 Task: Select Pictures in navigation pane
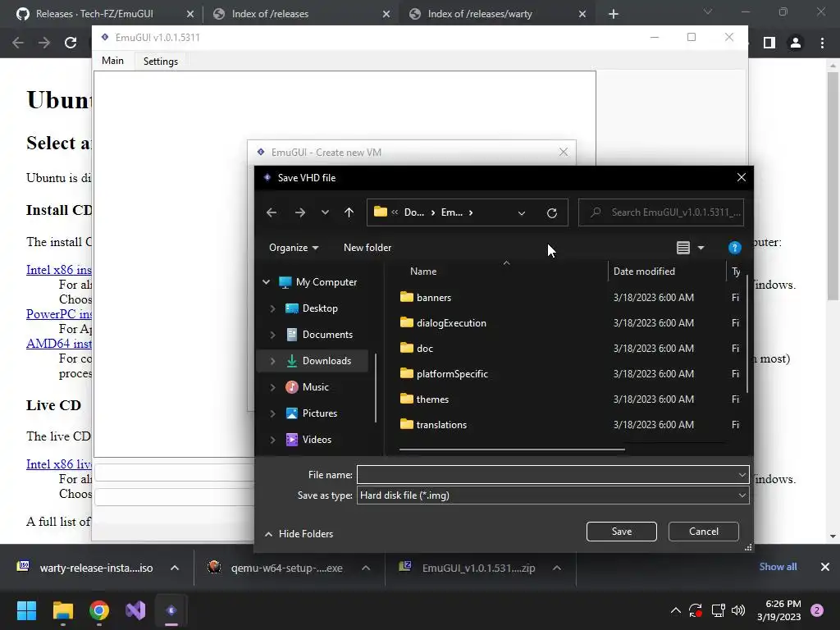pos(319,413)
